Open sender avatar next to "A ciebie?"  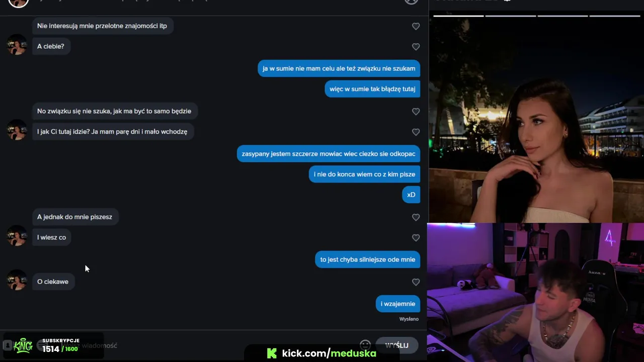17,45
